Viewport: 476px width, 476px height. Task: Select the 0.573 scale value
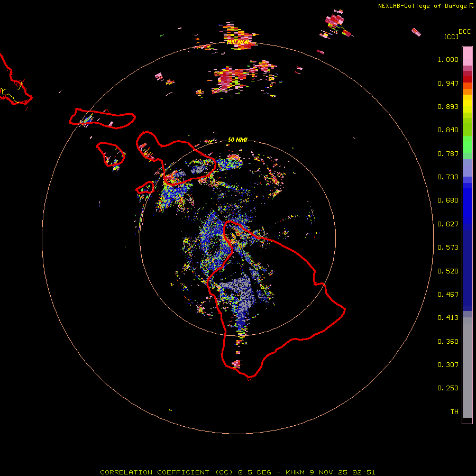(x=448, y=248)
